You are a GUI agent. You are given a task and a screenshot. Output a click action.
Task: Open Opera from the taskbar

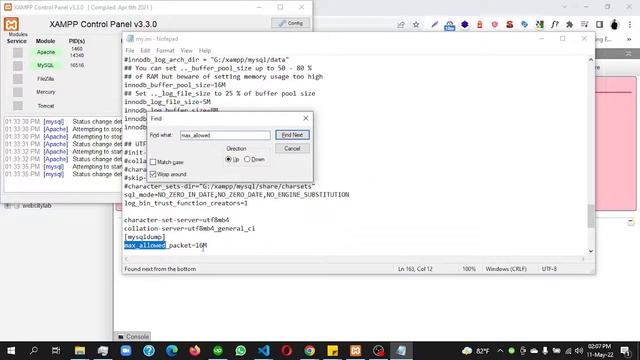pyautogui.click(x=287, y=351)
